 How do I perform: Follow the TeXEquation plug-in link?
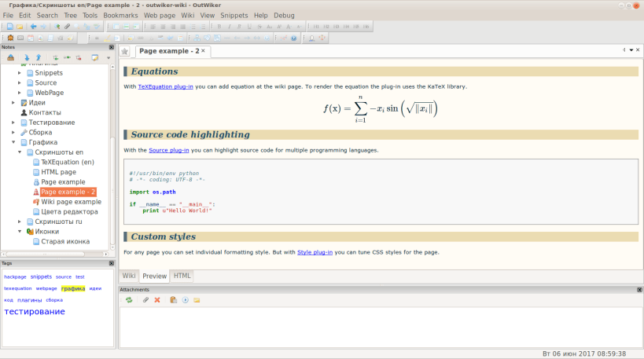[x=165, y=86]
